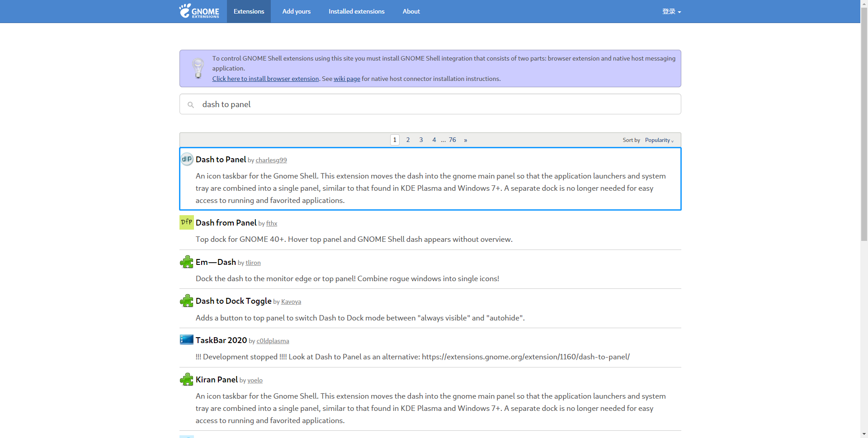Go to next results page arrow

[x=465, y=140]
